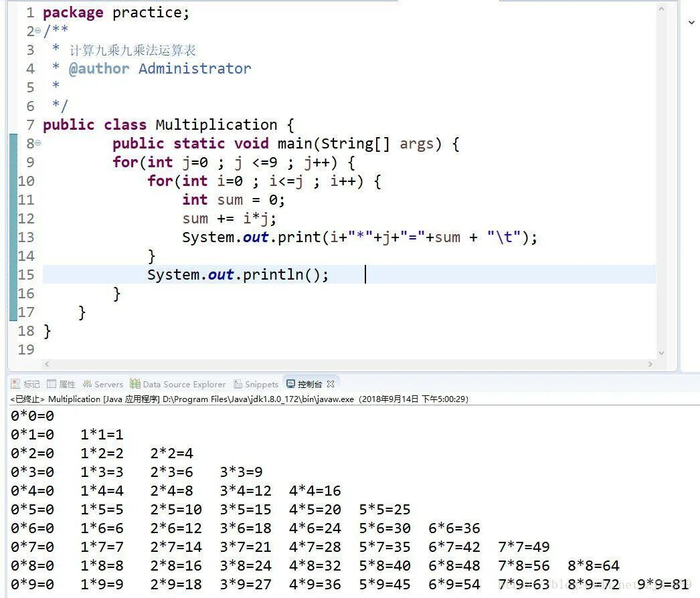Click console output '1*1=1'

[x=102, y=435]
